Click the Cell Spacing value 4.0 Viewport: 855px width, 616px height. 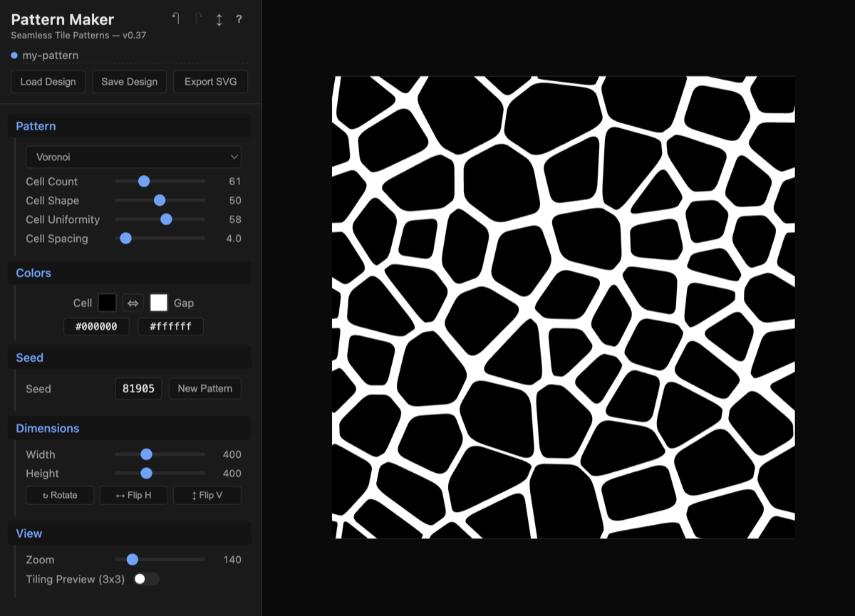(x=234, y=239)
